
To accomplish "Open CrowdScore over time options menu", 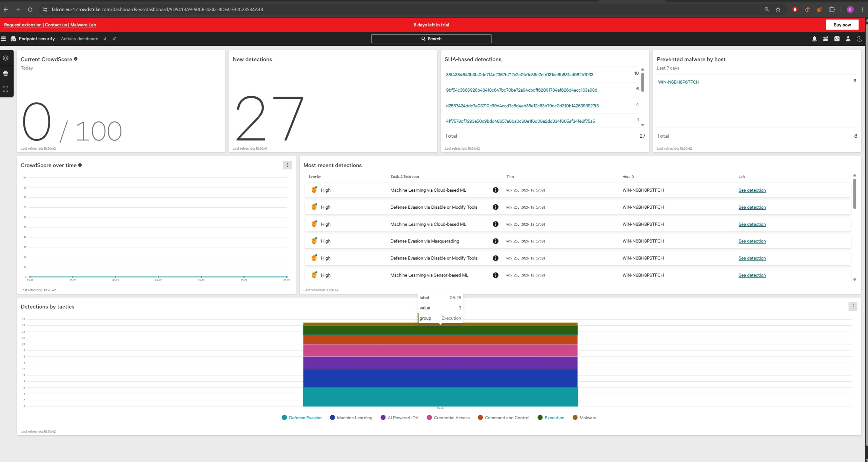I will (288, 165).
